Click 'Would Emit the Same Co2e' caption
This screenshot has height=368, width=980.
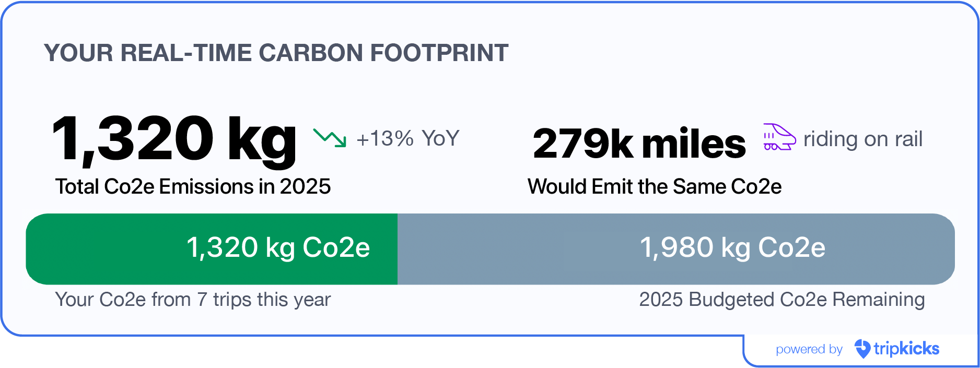(654, 186)
